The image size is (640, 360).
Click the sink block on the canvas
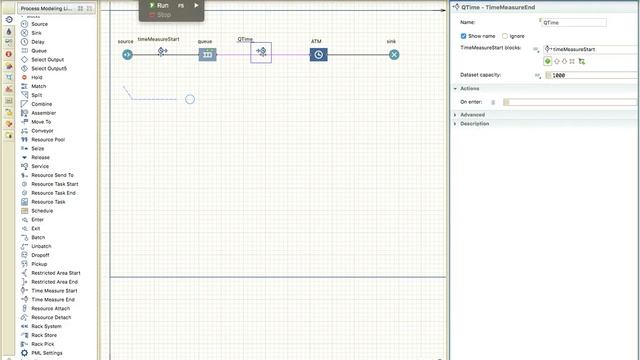point(394,54)
